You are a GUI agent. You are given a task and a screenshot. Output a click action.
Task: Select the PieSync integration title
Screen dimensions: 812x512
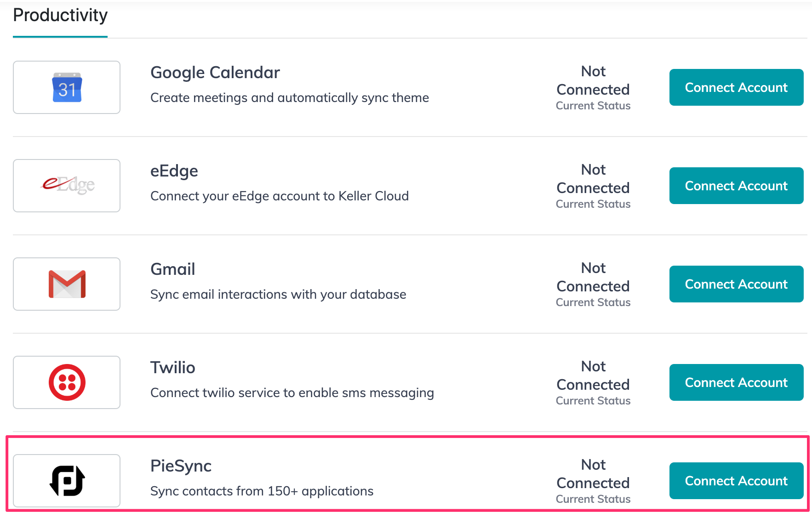coord(181,466)
